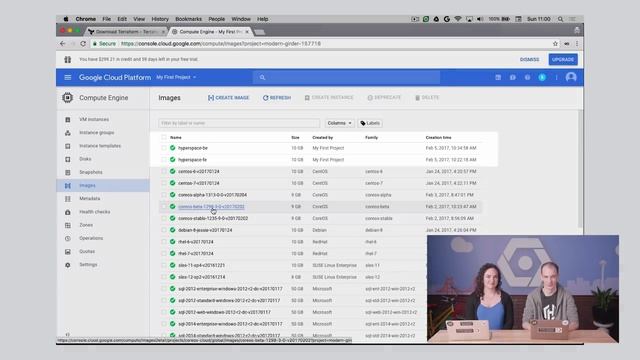Reload the page in Chrome
This screenshot has height=360, width=640.
pos(83,44)
